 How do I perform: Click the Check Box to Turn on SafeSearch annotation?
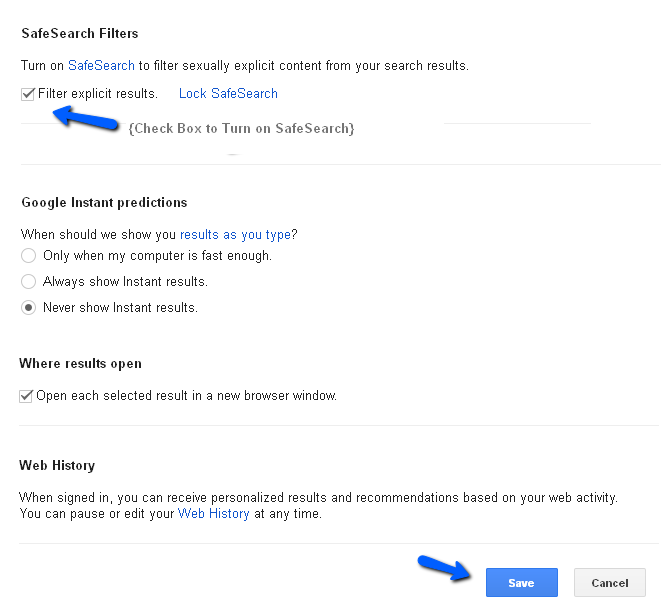click(241, 129)
